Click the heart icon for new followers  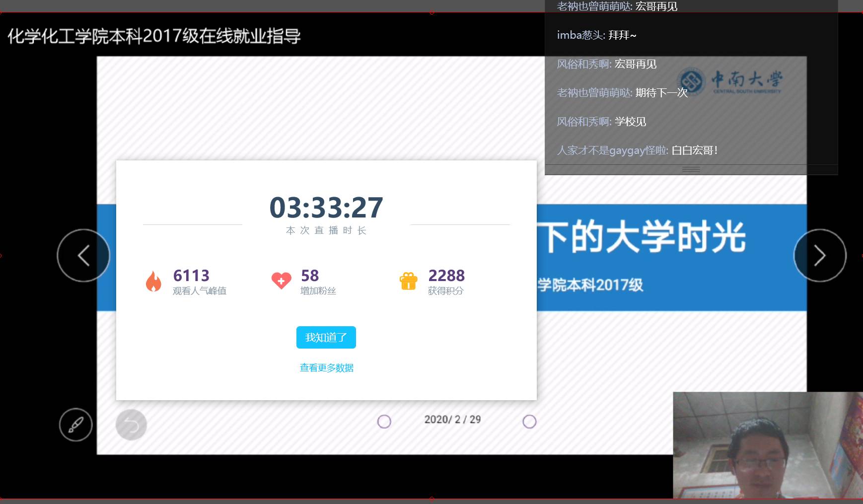[281, 281]
